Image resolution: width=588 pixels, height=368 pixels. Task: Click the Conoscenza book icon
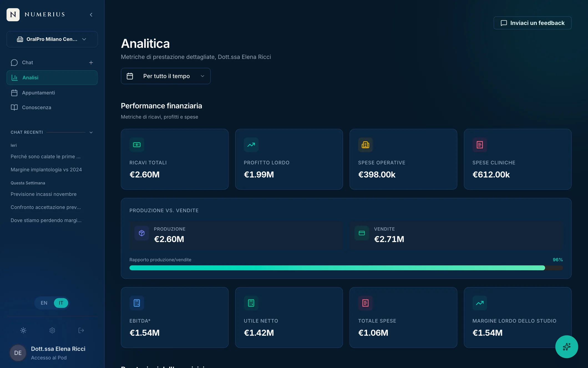tap(14, 107)
